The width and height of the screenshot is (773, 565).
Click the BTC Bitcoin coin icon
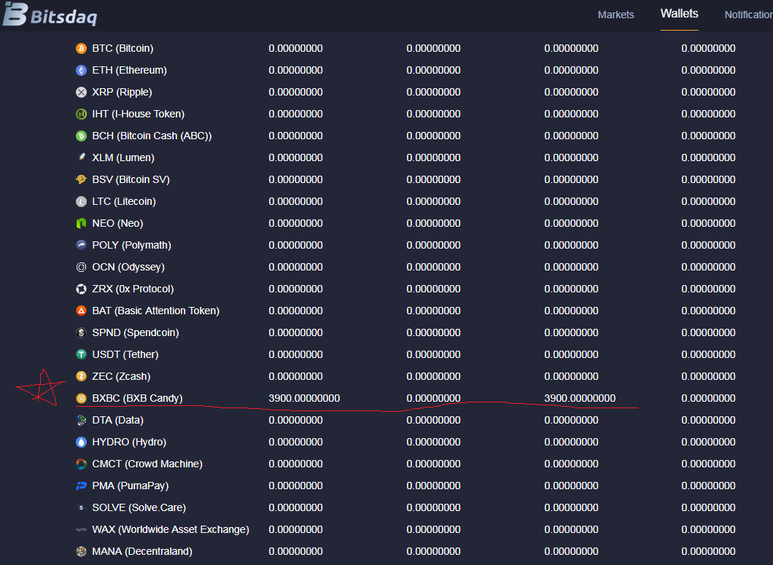click(81, 48)
